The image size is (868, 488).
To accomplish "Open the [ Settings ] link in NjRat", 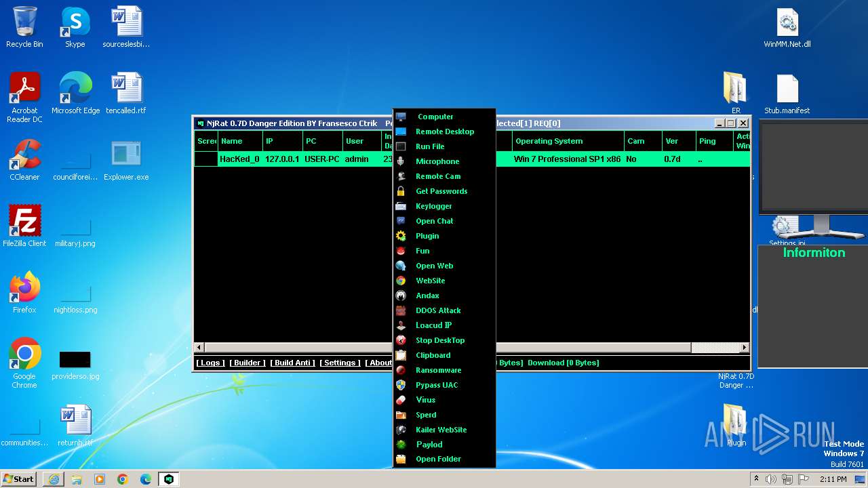I will pyautogui.click(x=340, y=363).
